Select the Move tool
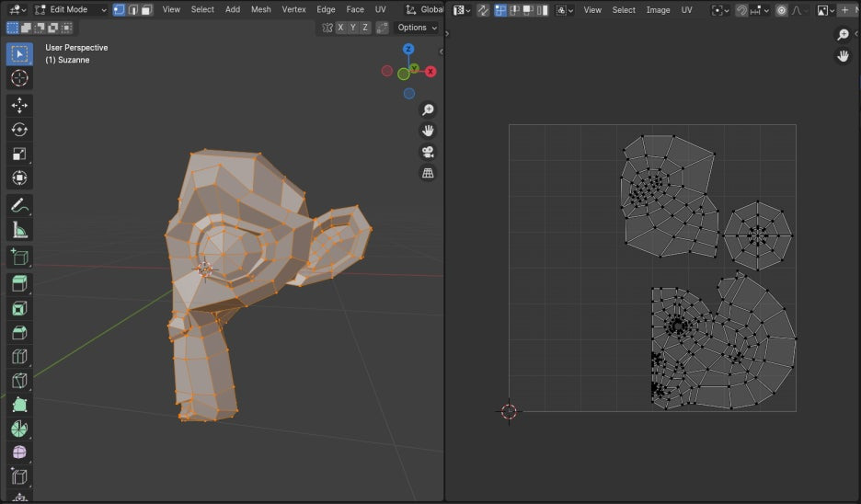The width and height of the screenshot is (861, 504). coord(19,106)
